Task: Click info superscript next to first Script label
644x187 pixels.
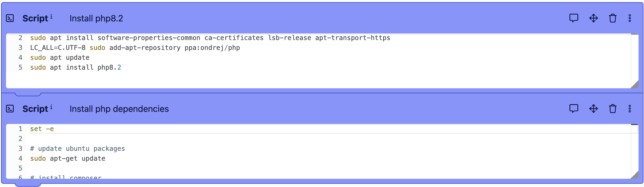Action: click(x=51, y=17)
